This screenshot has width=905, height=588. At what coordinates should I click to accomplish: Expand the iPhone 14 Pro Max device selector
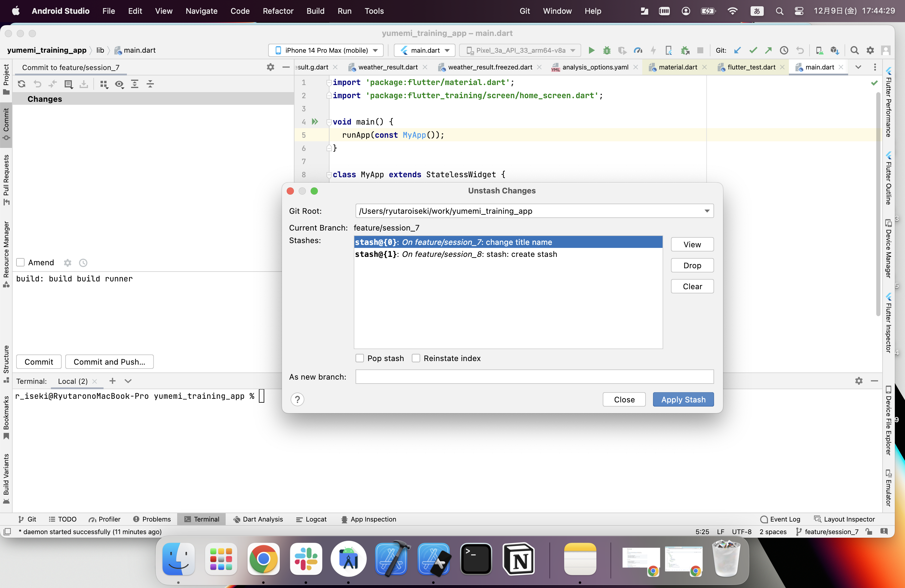(326, 50)
